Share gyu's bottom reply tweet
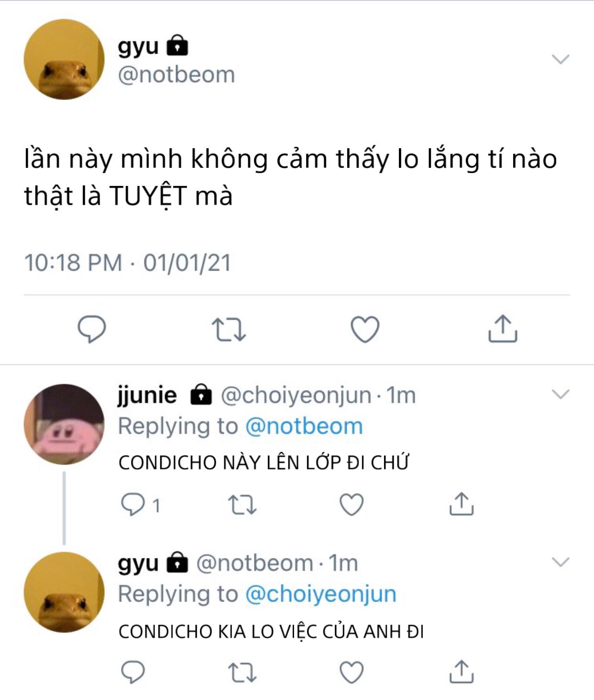 point(461,671)
